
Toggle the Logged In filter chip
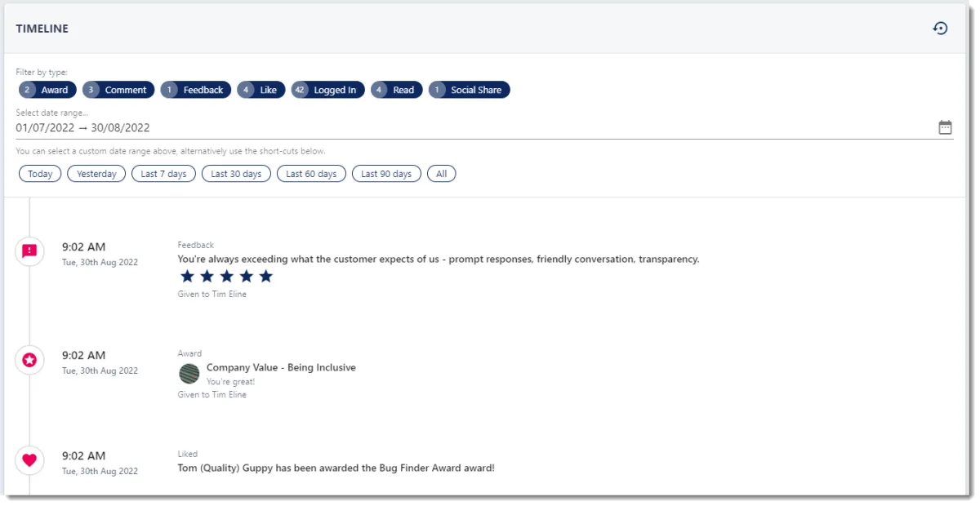(x=327, y=90)
